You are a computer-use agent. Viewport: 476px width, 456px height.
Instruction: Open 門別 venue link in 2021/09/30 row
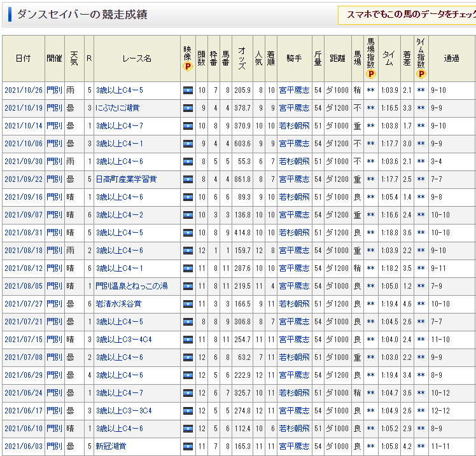(x=54, y=162)
